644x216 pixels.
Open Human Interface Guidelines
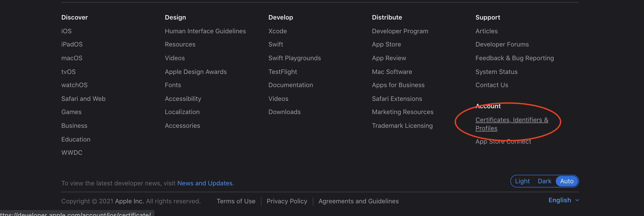[205, 31]
